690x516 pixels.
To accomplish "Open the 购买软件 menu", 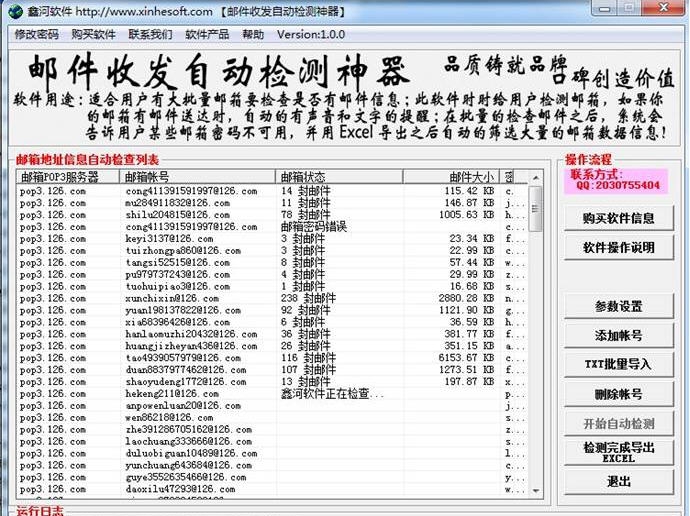I will pos(93,34).
